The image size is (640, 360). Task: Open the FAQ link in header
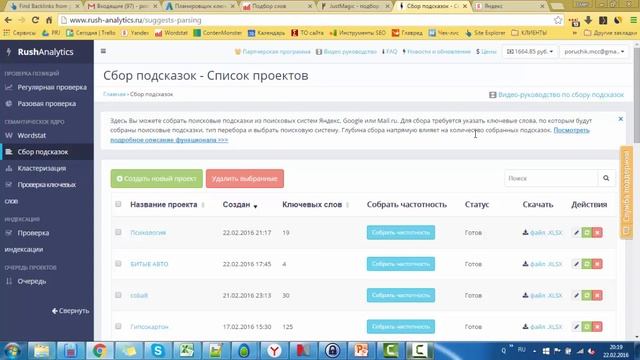click(389, 52)
